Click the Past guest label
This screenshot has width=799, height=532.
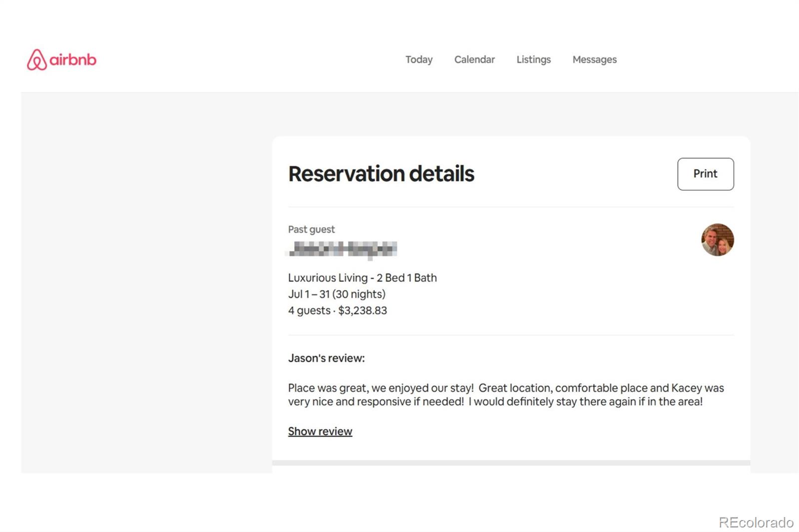(311, 229)
